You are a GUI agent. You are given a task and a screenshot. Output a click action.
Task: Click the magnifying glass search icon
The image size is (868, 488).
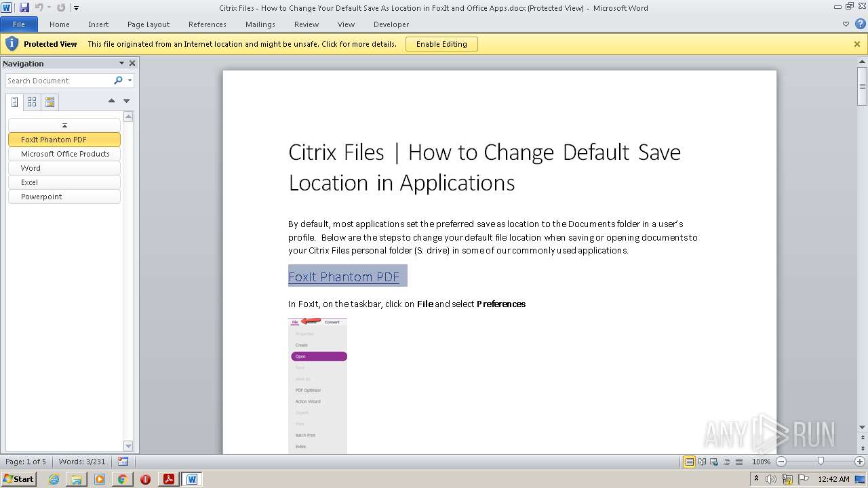click(x=119, y=81)
